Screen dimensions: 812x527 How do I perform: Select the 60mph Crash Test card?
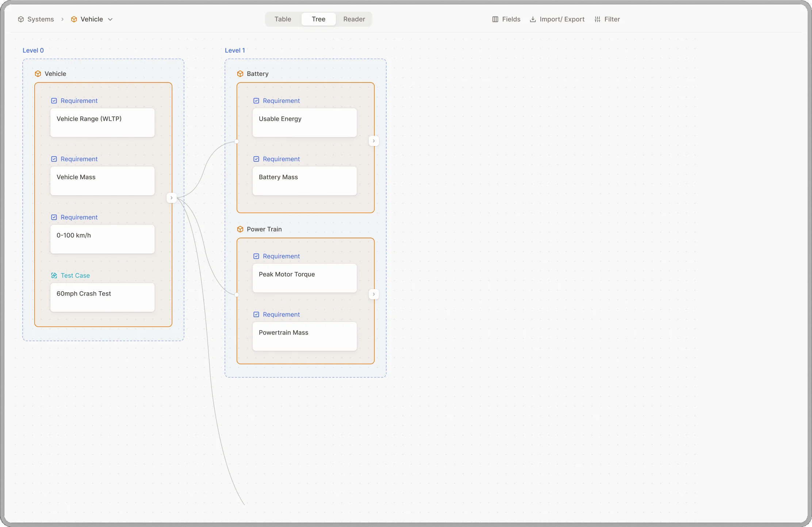point(103,297)
